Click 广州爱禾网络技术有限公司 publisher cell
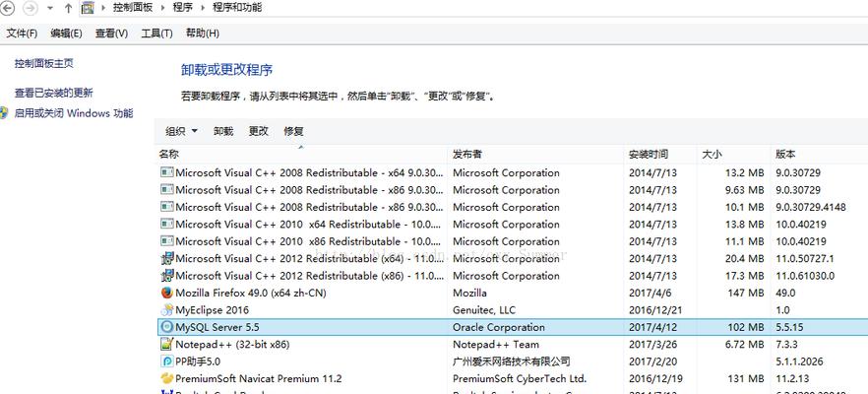Viewport: 868px width, 394px height. pos(512,361)
